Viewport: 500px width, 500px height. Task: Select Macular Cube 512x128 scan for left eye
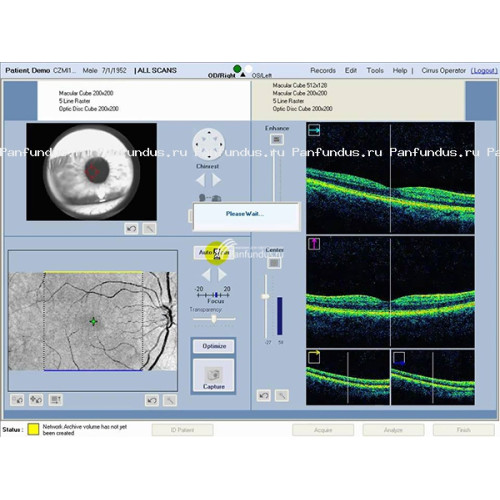(300, 85)
